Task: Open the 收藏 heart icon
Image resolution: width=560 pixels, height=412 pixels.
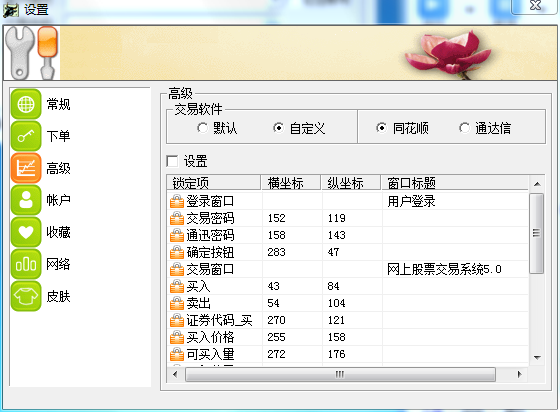Action: click(x=26, y=232)
